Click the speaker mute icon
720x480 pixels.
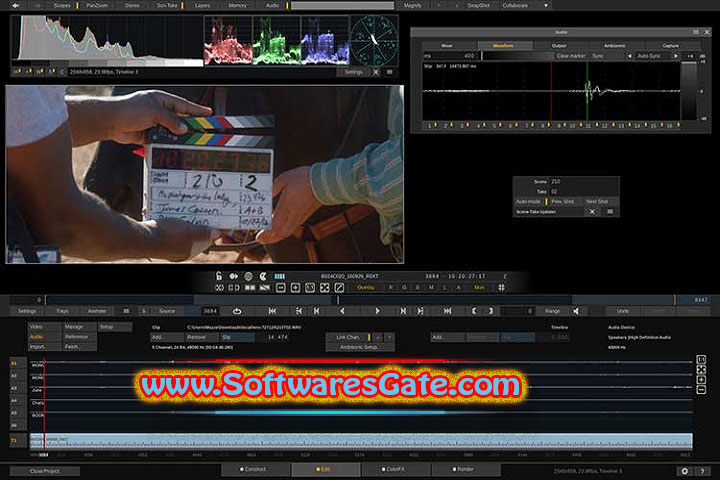576,311
